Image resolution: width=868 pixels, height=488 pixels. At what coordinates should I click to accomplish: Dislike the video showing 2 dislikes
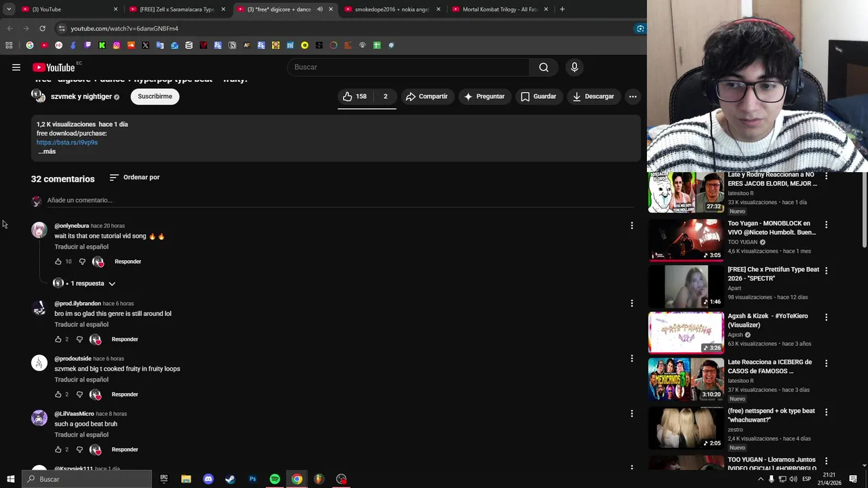tap(385, 96)
